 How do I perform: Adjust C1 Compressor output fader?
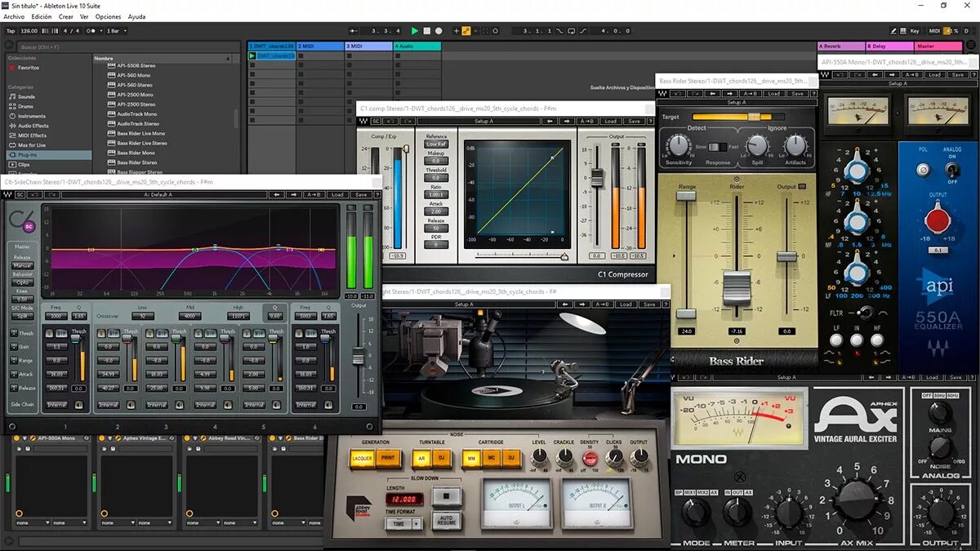pyautogui.click(x=598, y=178)
